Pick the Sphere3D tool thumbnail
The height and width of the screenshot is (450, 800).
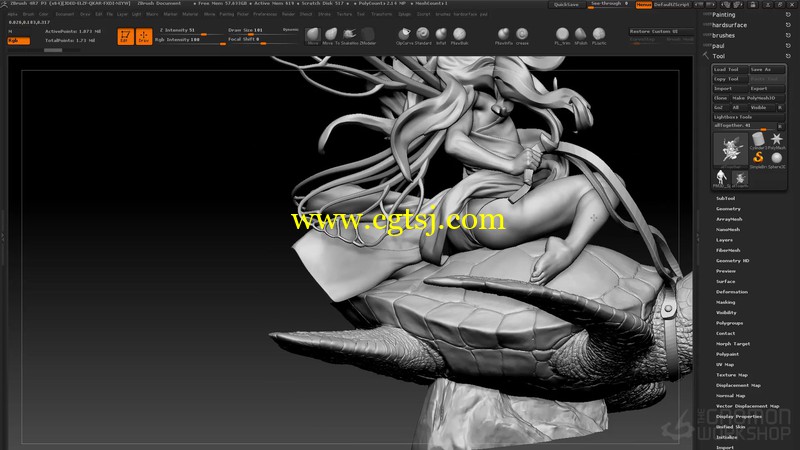pos(777,159)
